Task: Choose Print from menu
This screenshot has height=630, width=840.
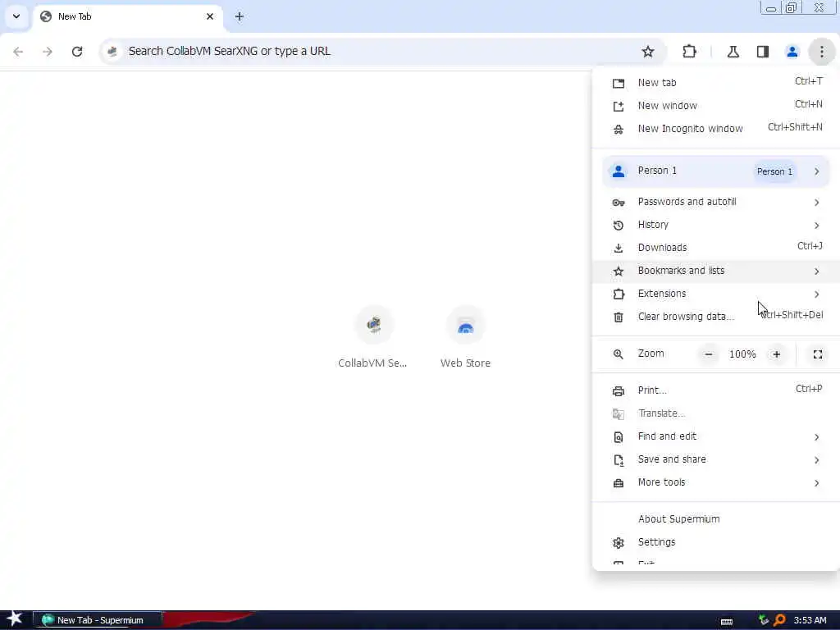Action: [715, 390]
